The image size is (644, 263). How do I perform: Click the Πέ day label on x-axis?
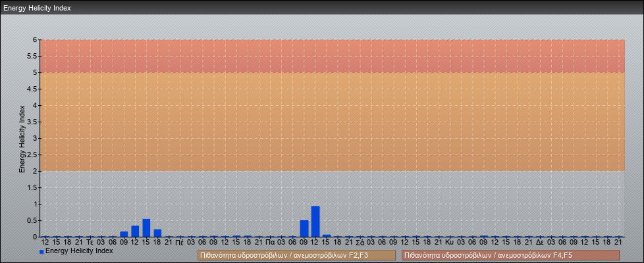[180, 243]
